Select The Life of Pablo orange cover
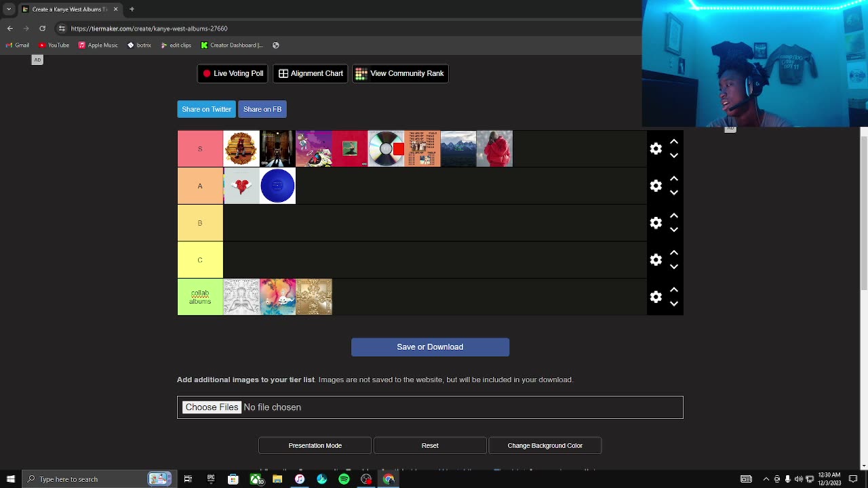The width and height of the screenshot is (868, 488). tap(422, 148)
